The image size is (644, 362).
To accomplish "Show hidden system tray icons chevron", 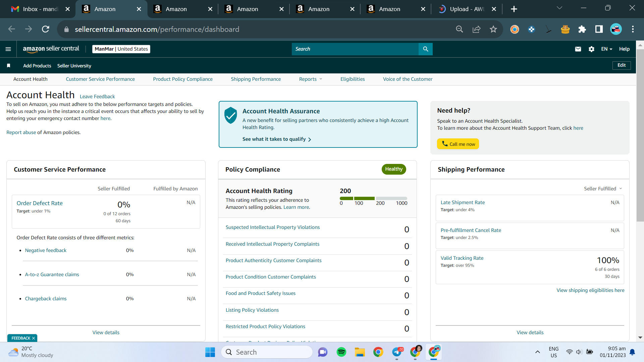I will (x=538, y=352).
